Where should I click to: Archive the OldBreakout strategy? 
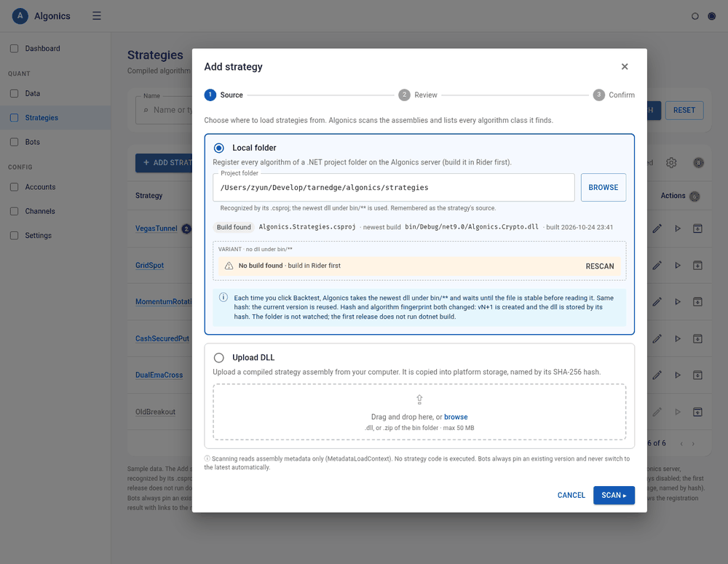coord(697,412)
